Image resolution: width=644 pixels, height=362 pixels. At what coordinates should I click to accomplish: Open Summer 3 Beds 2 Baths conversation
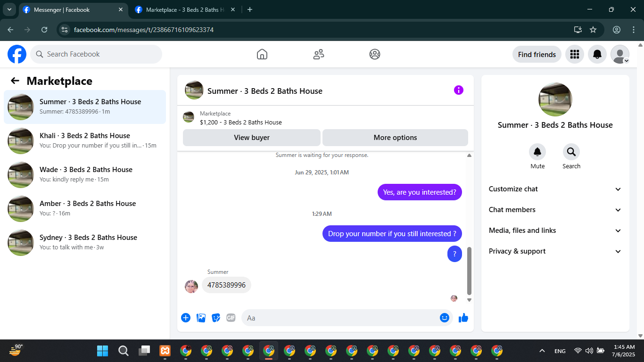85,107
